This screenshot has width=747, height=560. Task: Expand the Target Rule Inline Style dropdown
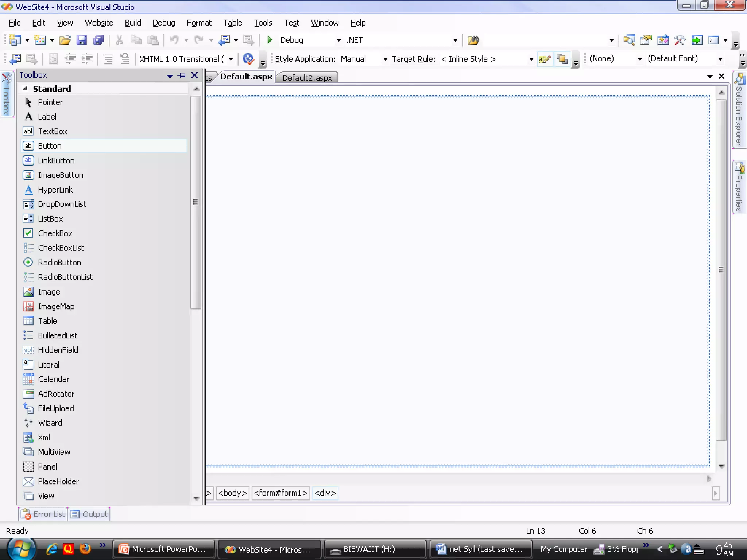pyautogui.click(x=531, y=59)
